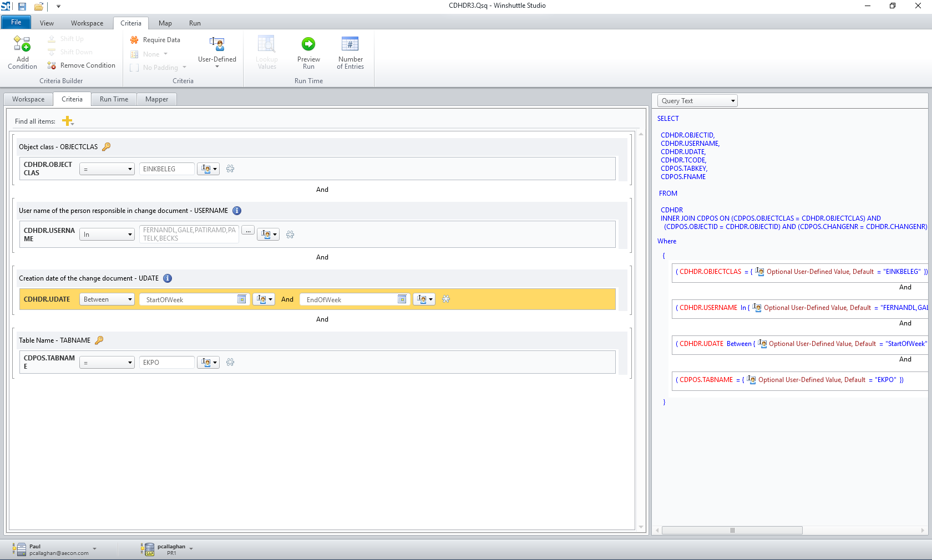The height and width of the screenshot is (560, 932).
Task: Click the Save icon in title bar
Action: click(x=22, y=7)
